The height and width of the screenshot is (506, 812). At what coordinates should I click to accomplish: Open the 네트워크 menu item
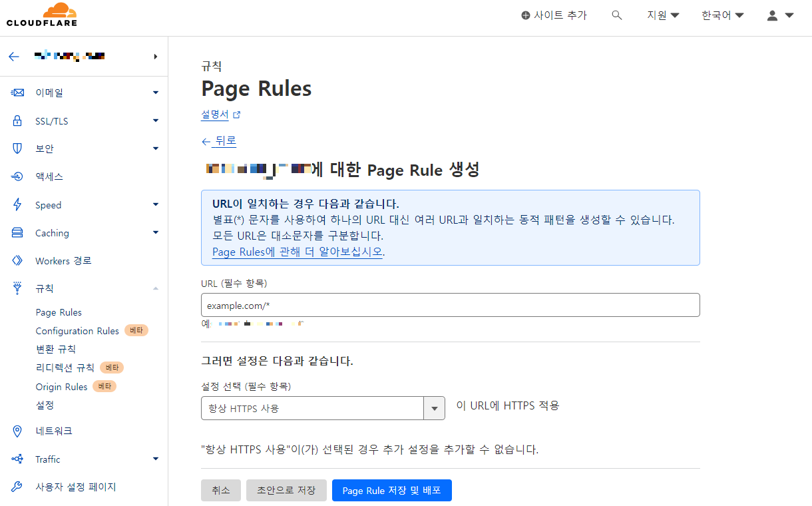[x=54, y=431]
